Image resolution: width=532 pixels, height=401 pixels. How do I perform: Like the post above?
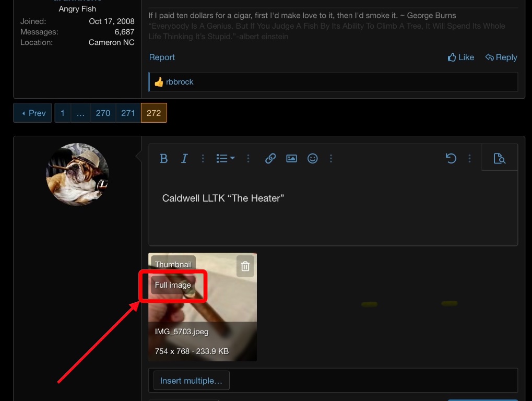460,57
